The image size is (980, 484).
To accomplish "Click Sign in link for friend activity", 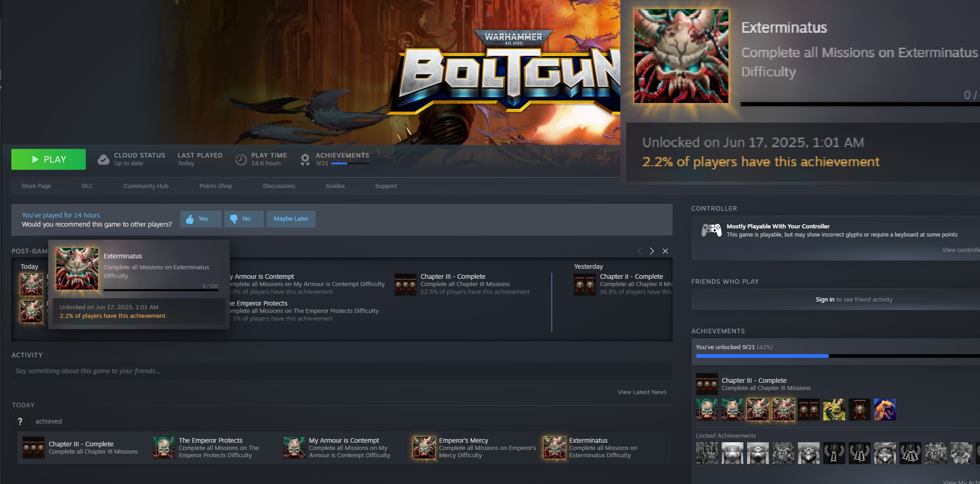I will 825,300.
